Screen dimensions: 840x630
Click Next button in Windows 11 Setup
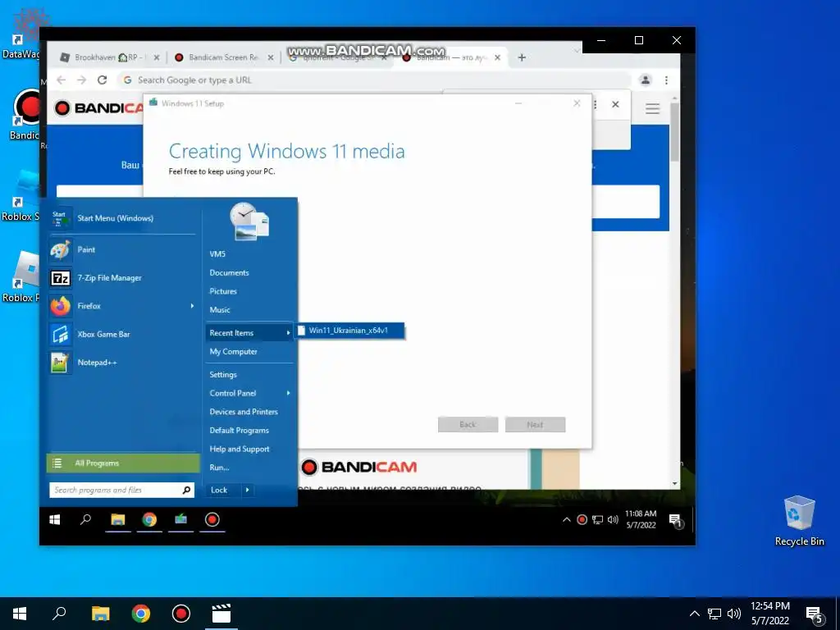[535, 424]
